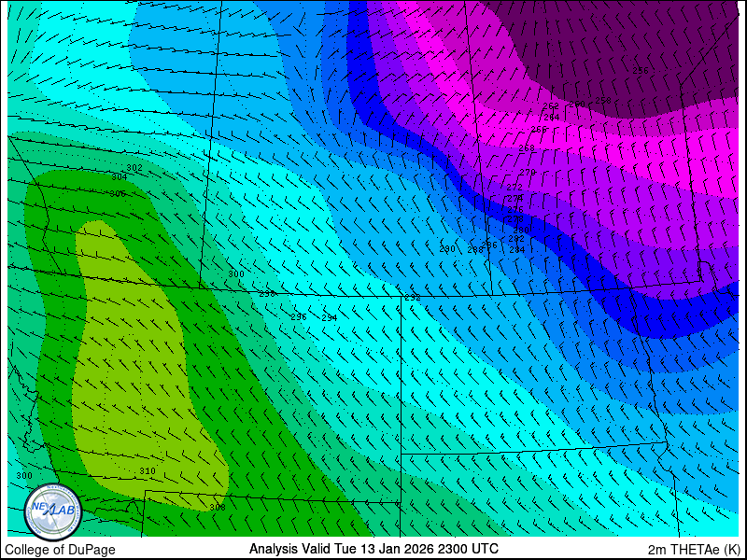Click the 290 contour label
Screen dimensions: 747x560
(447, 249)
